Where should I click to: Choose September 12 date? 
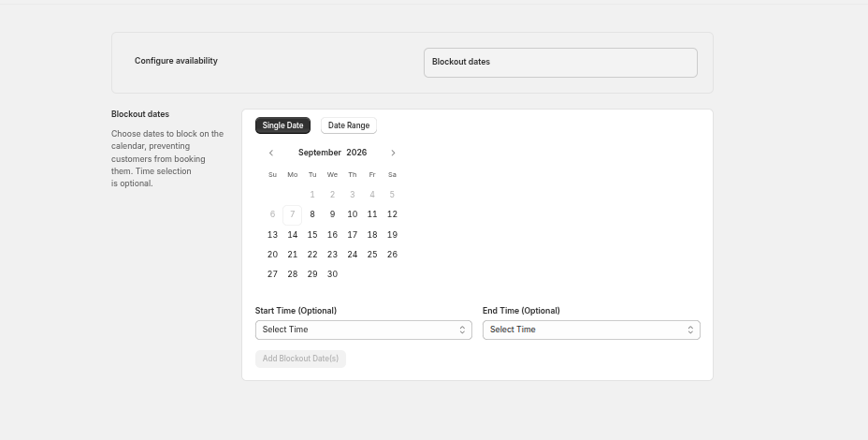pos(392,214)
